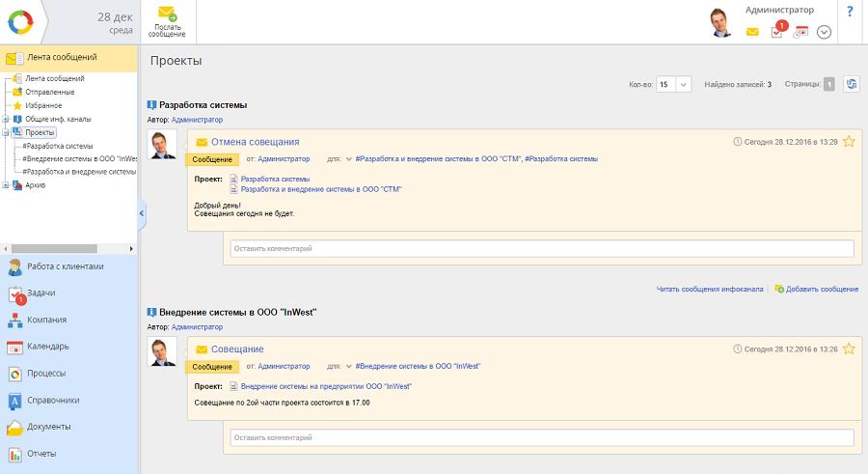868x474 pixels.
Task: Open 'Процессы' section in the sidebar
Action: pos(46,374)
